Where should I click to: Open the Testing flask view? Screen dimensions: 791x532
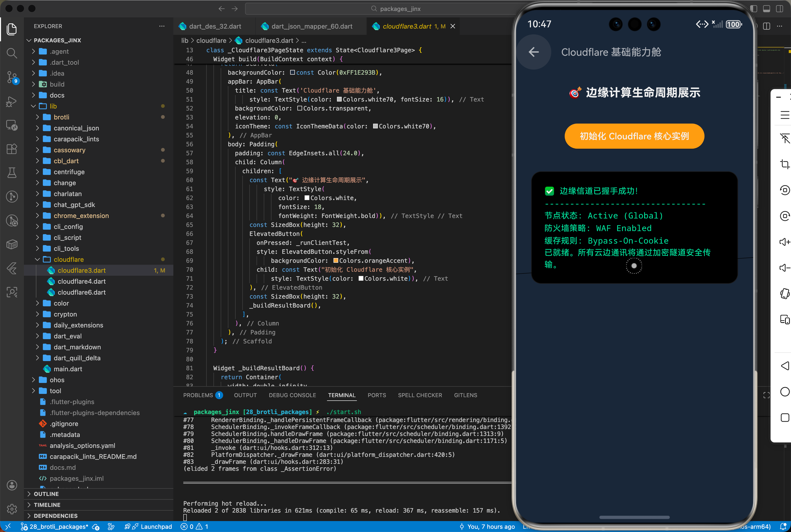tap(12, 173)
